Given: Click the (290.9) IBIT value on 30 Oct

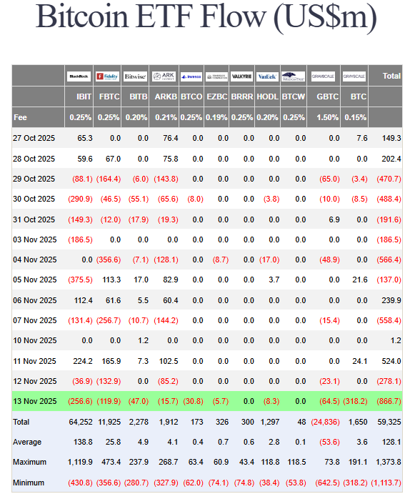Looking at the screenshot, I should pos(80,199).
